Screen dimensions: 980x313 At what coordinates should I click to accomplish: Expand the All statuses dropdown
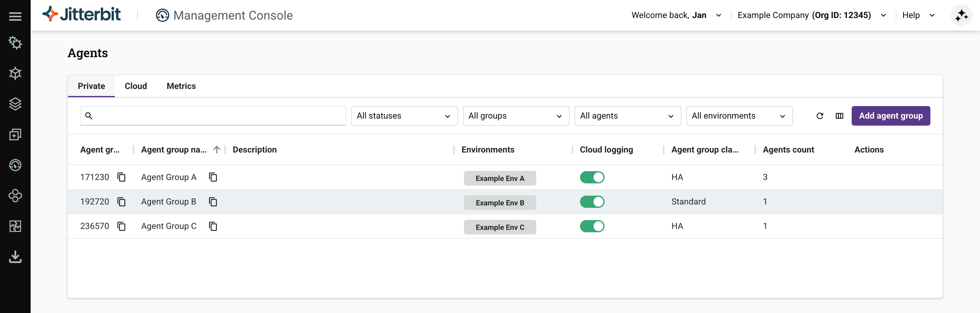tap(404, 116)
